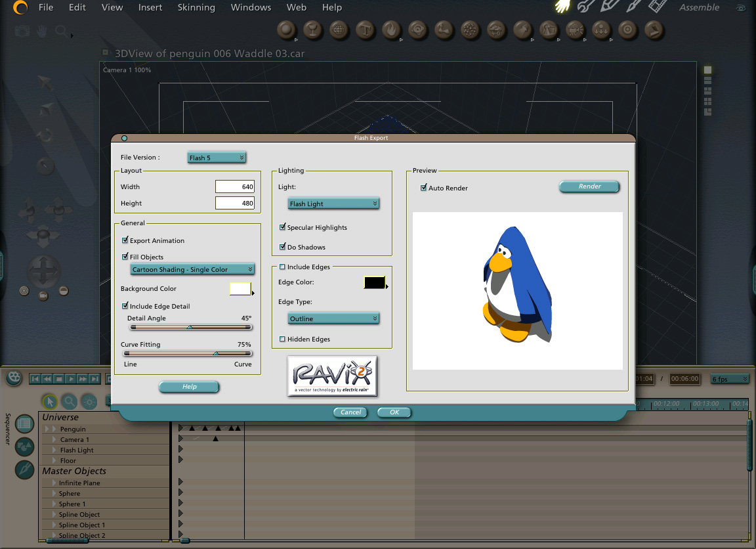Image resolution: width=756 pixels, height=549 pixels.
Task: Choose the magnifier zoom tool in sequencer
Action: pos(70,401)
